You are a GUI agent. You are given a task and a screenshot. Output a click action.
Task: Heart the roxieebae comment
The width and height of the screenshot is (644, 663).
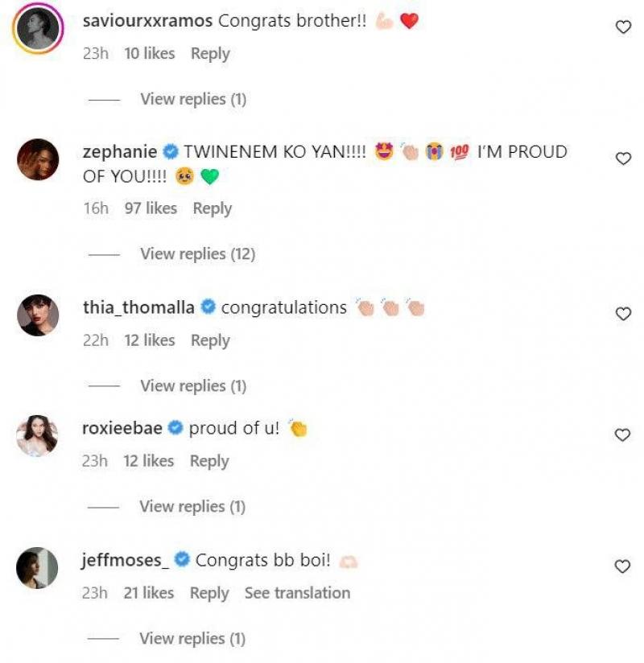click(623, 434)
